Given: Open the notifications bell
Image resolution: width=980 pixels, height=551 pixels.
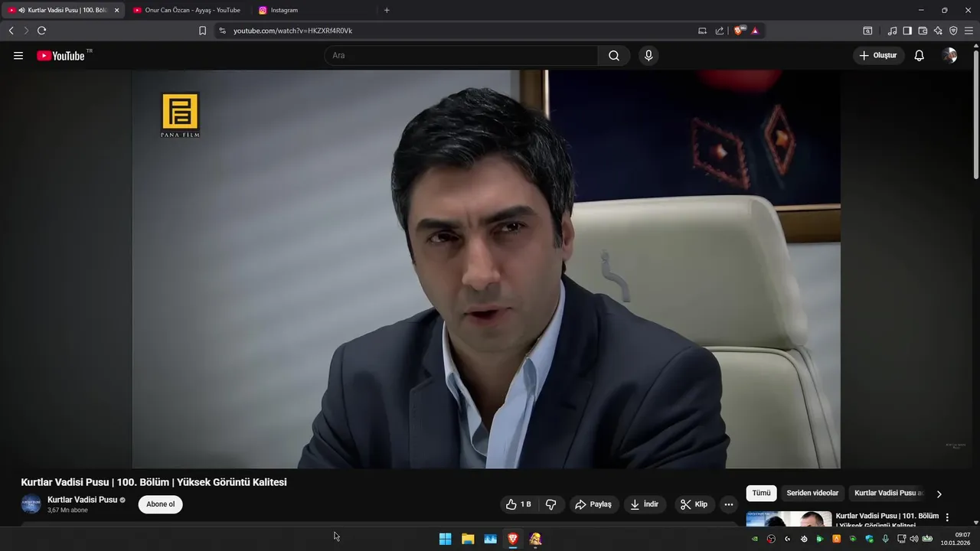Looking at the screenshot, I should (x=920, y=56).
